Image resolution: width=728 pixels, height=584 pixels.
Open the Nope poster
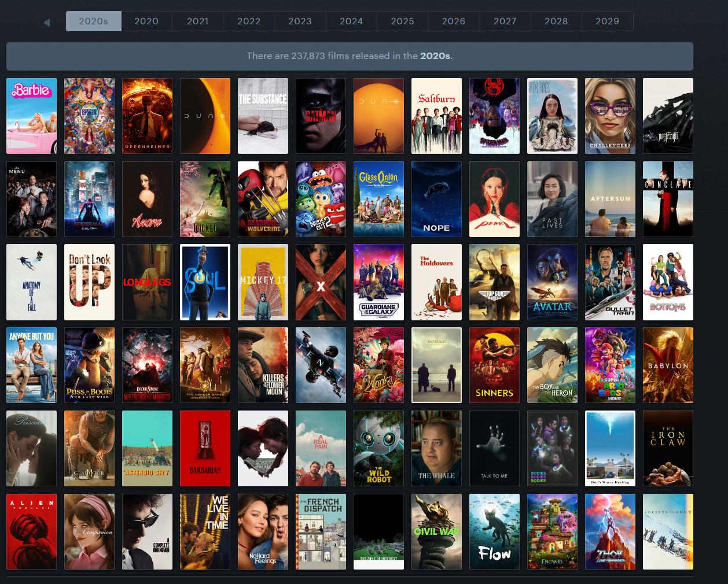pyautogui.click(x=437, y=199)
